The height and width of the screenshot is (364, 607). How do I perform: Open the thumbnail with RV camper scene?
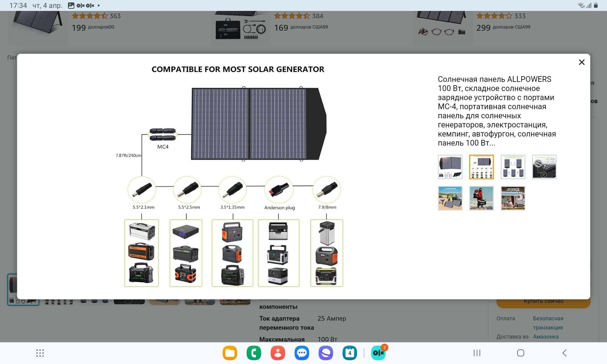click(513, 198)
